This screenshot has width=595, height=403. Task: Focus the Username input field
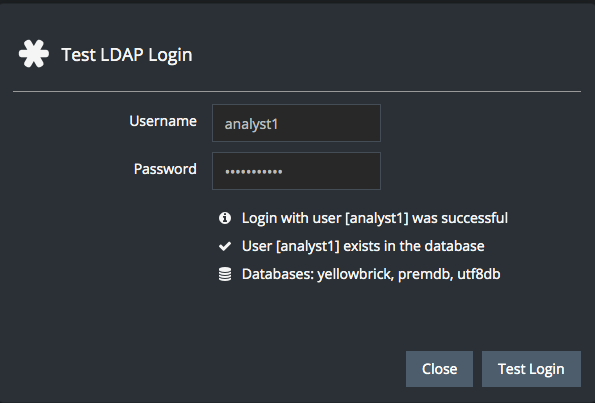[296, 123]
